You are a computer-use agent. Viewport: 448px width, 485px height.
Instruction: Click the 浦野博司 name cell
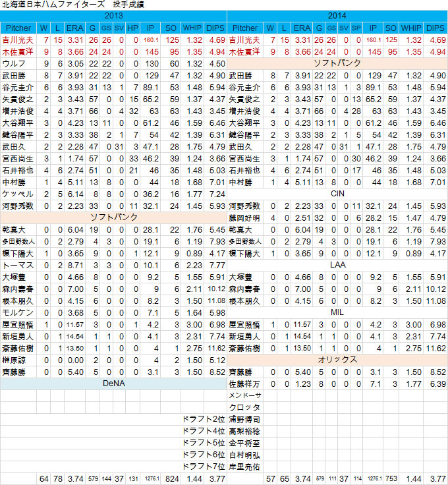pos(244,419)
